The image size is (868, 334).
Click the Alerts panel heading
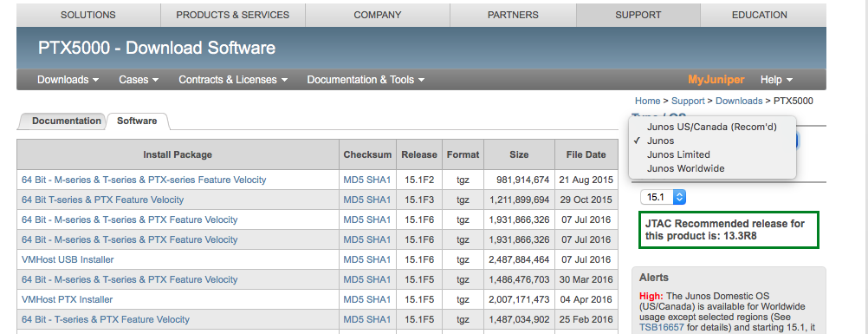coord(654,278)
